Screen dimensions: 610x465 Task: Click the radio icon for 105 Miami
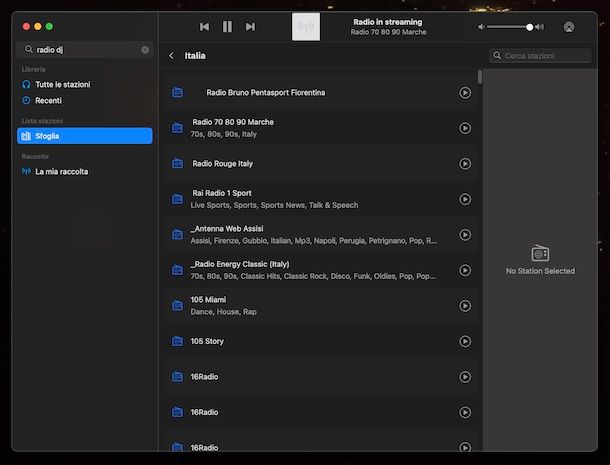coord(177,305)
